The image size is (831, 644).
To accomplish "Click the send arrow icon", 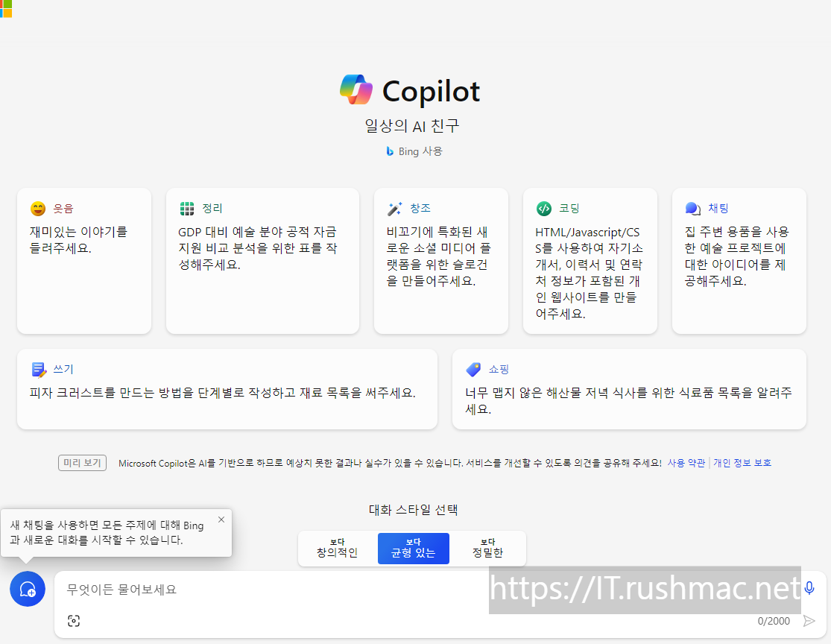I will click(x=809, y=621).
